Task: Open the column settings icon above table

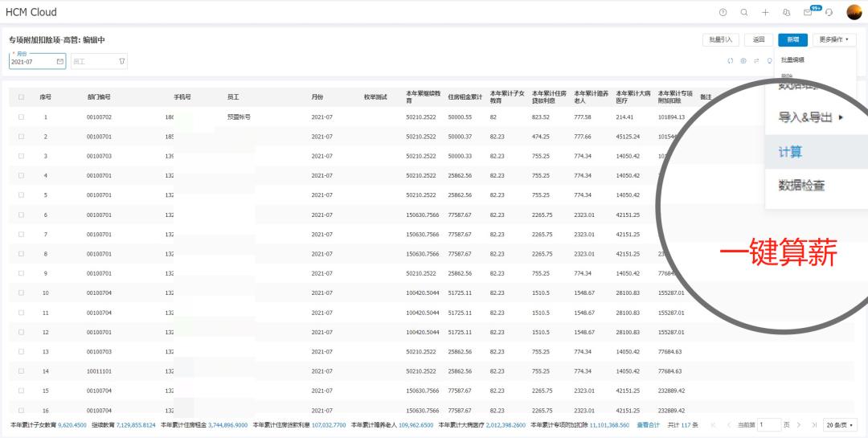Action: (743, 61)
